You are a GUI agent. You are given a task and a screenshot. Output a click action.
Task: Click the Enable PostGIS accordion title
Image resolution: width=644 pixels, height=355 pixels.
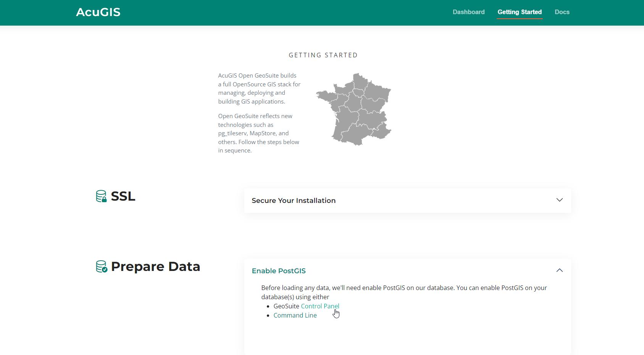(279, 271)
